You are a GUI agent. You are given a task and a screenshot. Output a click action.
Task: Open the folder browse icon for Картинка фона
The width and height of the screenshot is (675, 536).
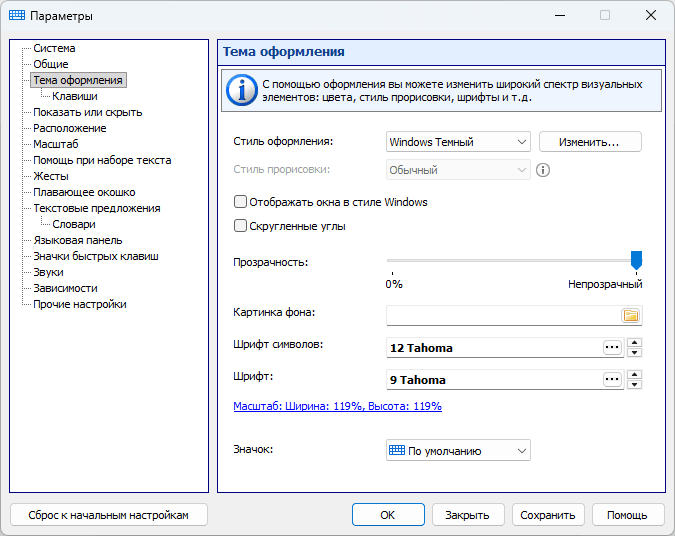click(631, 316)
